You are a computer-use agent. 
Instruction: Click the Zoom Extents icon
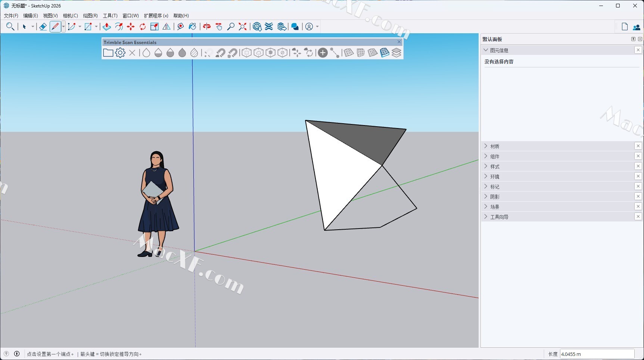243,27
